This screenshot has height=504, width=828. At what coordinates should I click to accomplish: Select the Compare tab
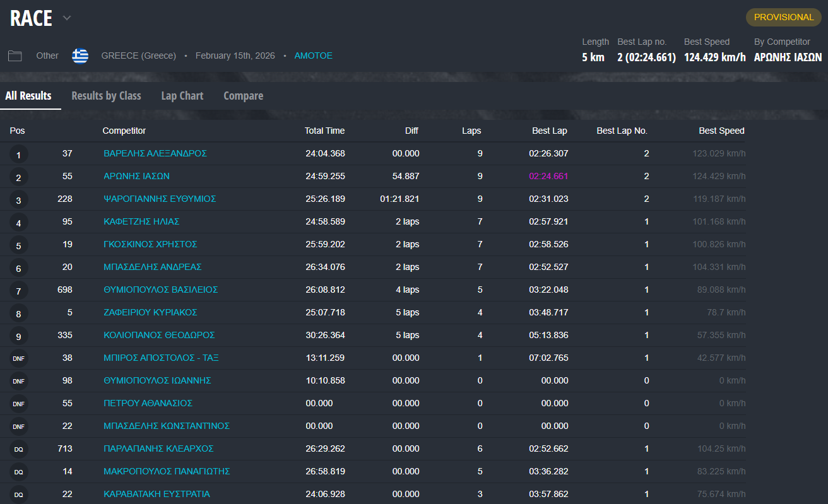coord(243,96)
